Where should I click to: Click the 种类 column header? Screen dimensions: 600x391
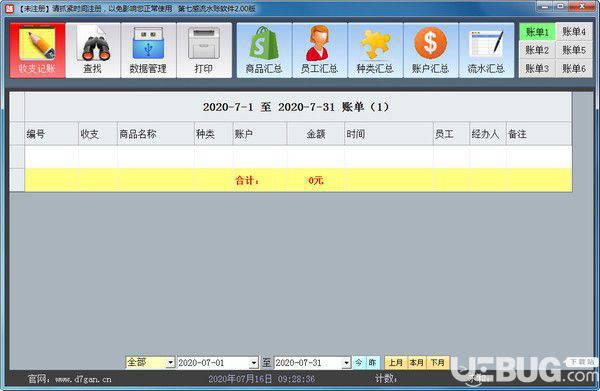(214, 134)
